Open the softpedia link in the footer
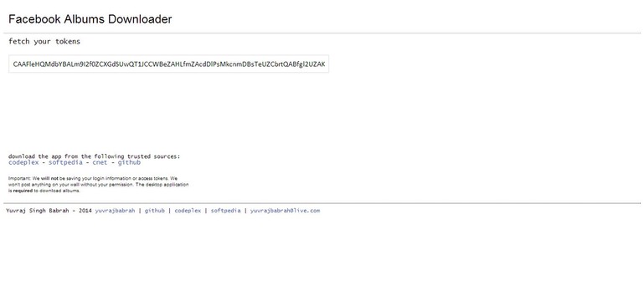 tap(225, 211)
